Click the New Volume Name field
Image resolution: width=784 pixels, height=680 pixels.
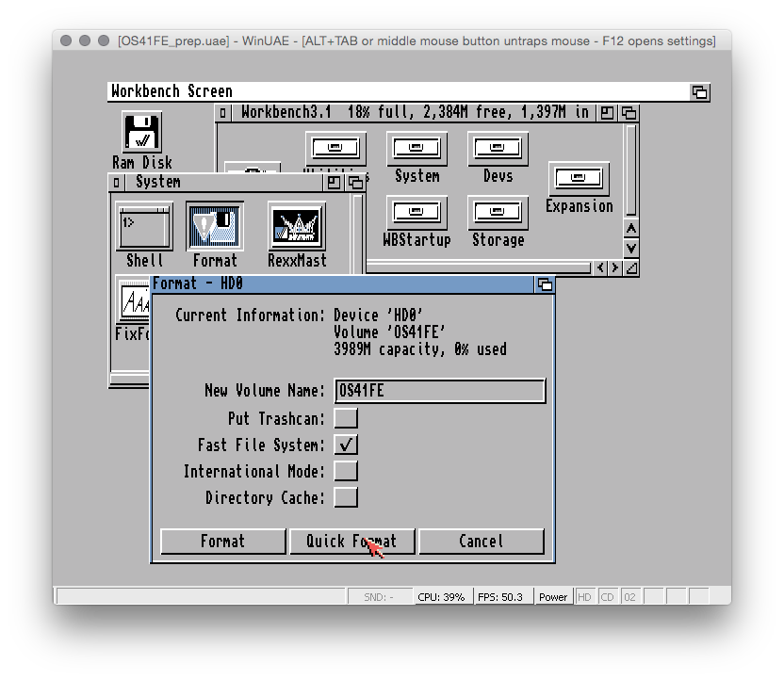[x=439, y=390]
